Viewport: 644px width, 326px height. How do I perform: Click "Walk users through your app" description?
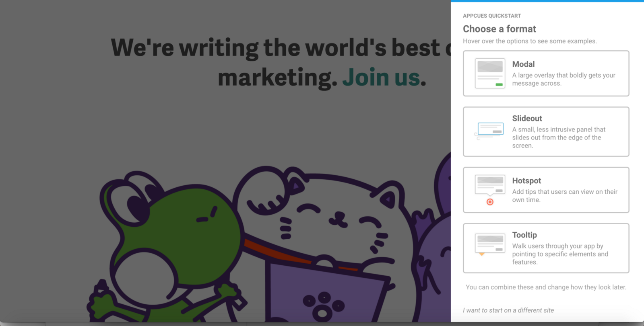[560, 254]
